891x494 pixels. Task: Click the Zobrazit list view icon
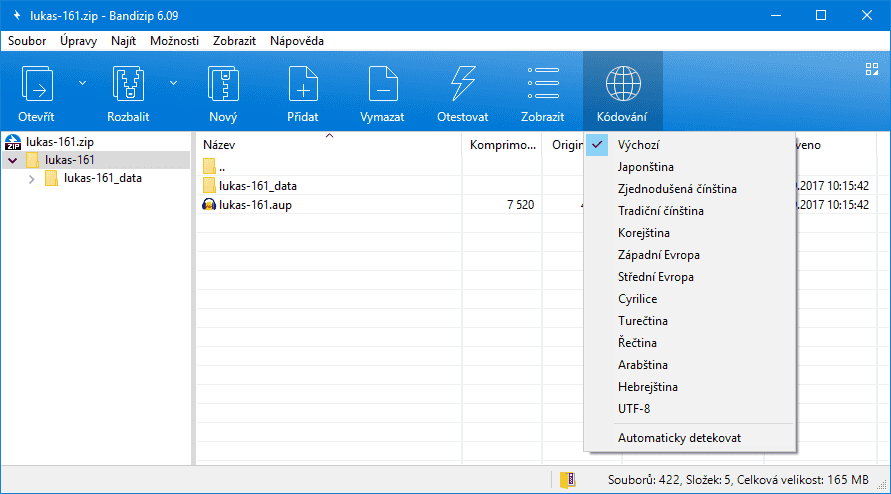click(x=543, y=84)
